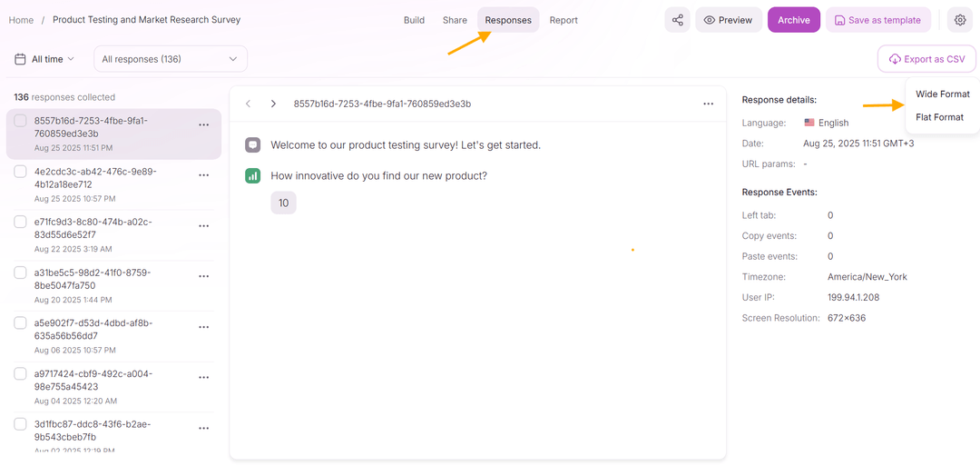Open options menu for response e71fc9d3

(203, 228)
